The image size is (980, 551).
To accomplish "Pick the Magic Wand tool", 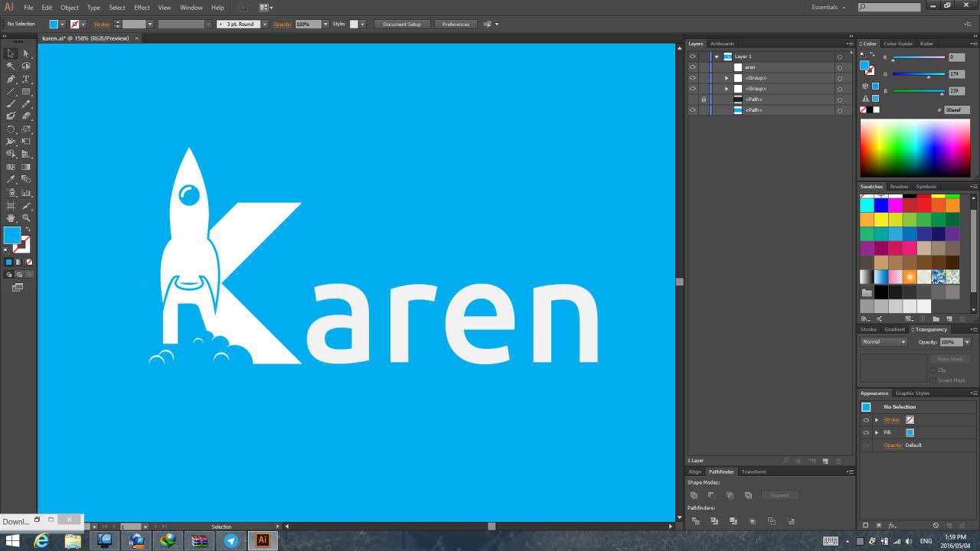I will 11,67.
